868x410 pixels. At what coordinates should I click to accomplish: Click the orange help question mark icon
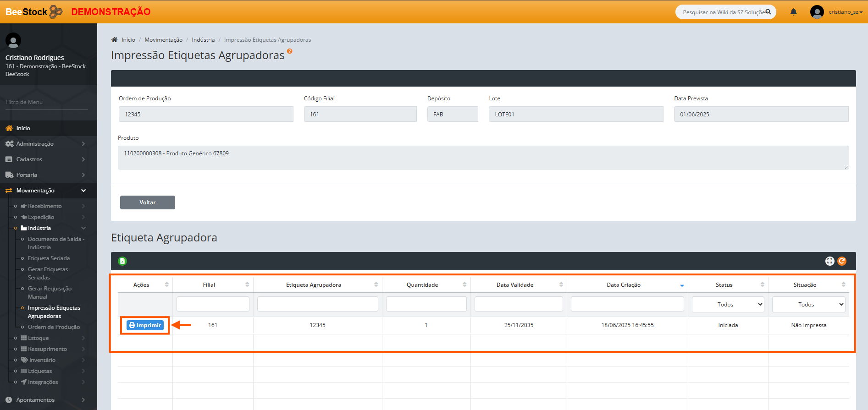click(290, 51)
